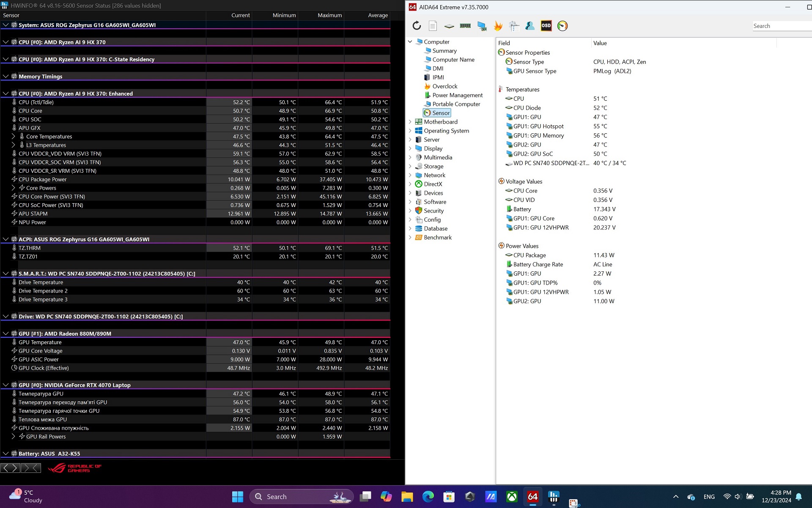Expand the Motherboard tree node
Viewport: 812px width, 508px height.
coord(410,122)
